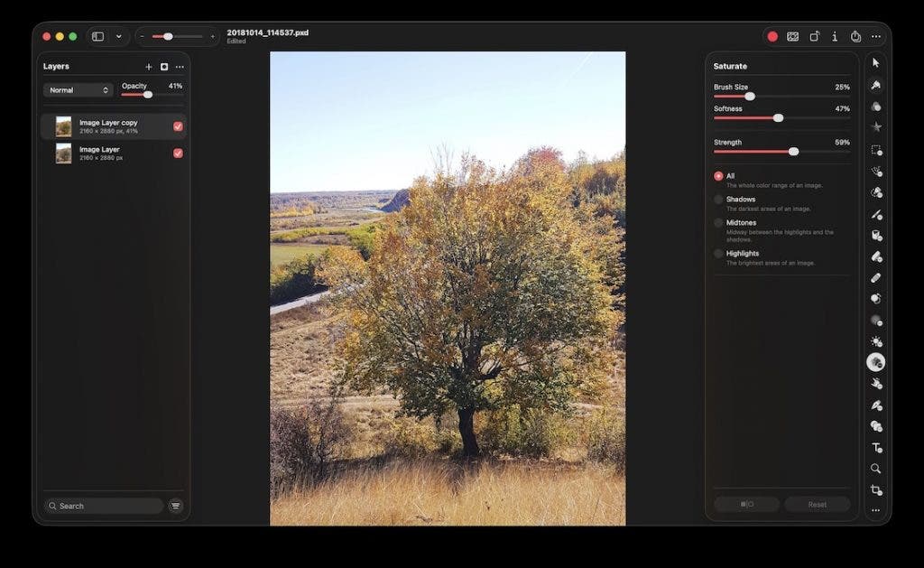The width and height of the screenshot is (924, 568).
Task: Open the Normal blend mode dropdown
Action: coord(78,89)
